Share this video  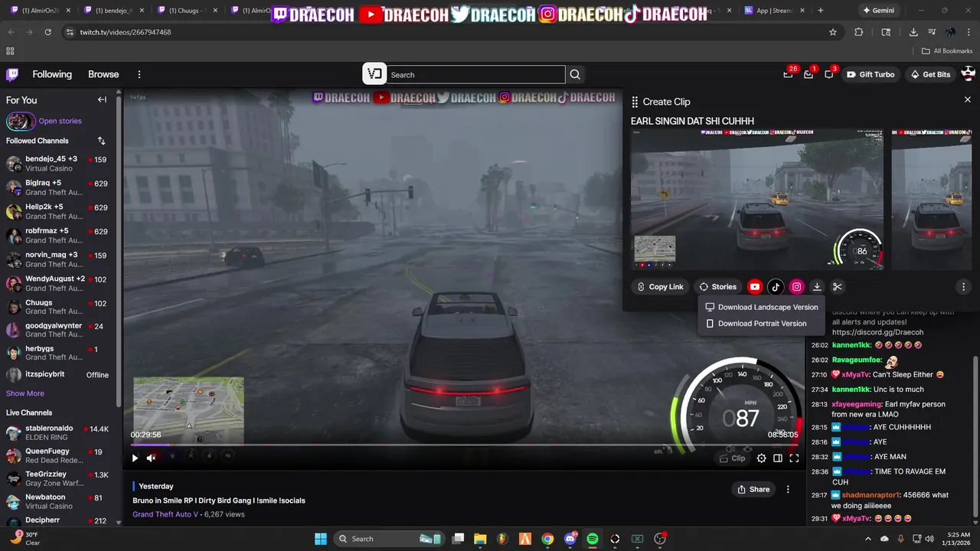pos(753,490)
